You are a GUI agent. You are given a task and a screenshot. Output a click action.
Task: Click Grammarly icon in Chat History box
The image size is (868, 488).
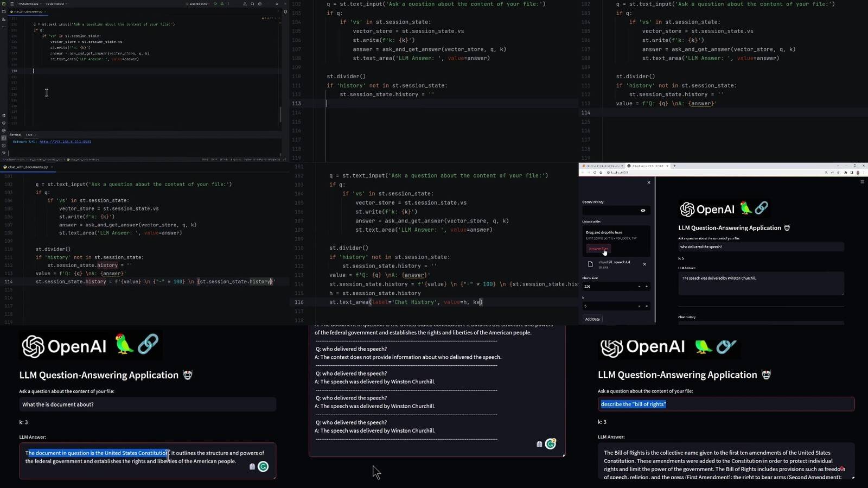click(x=551, y=444)
